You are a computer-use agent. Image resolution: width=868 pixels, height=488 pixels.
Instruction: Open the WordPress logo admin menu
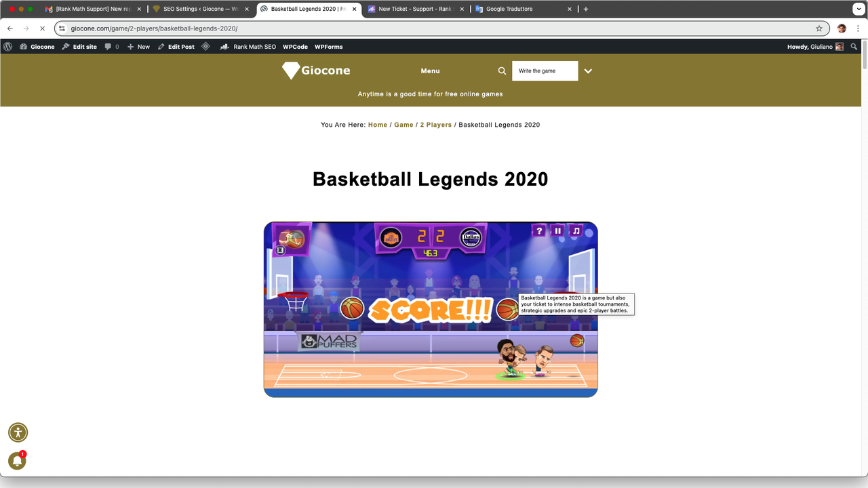(8, 47)
